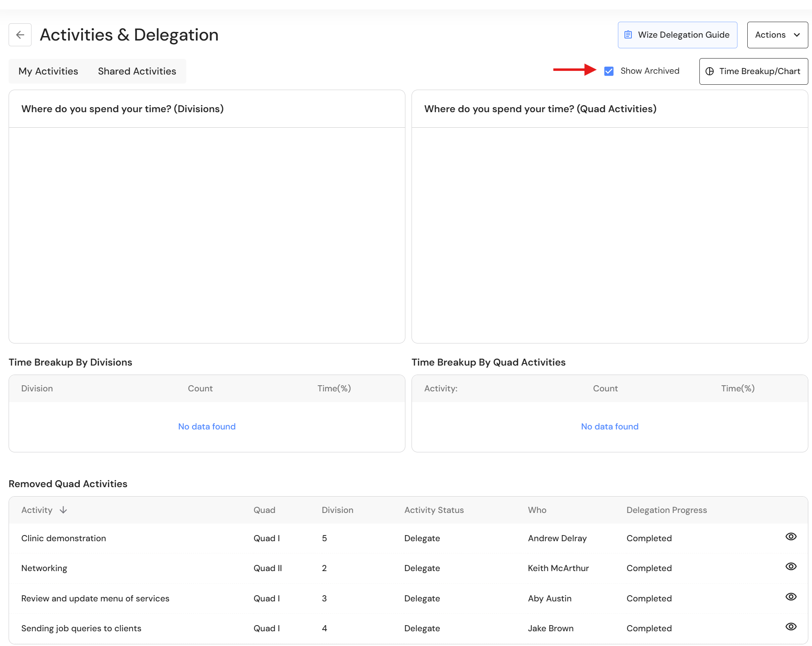812x646 pixels.
Task: Click the Show Archived label
Action: pyautogui.click(x=650, y=71)
